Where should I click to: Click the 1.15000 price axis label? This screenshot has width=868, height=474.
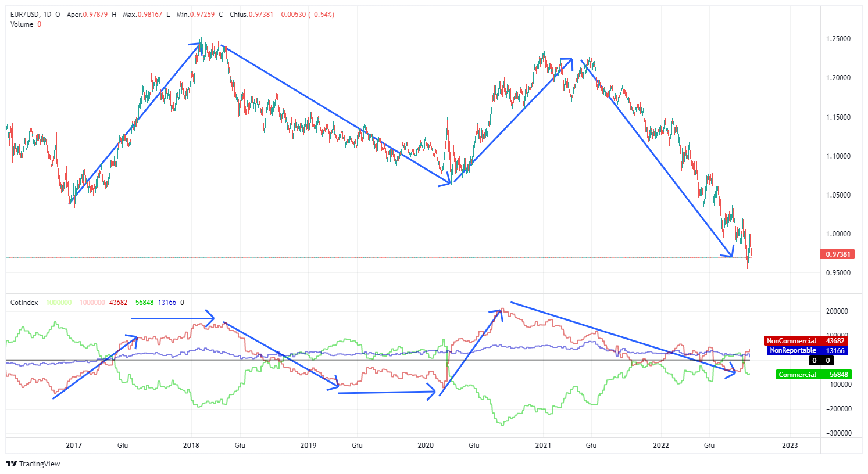[838, 117]
